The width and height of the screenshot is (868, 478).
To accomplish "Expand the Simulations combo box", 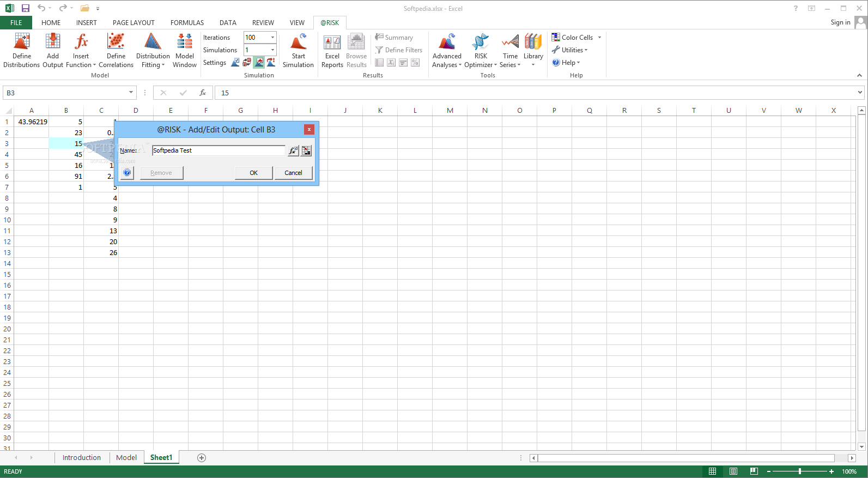I will pyautogui.click(x=272, y=50).
